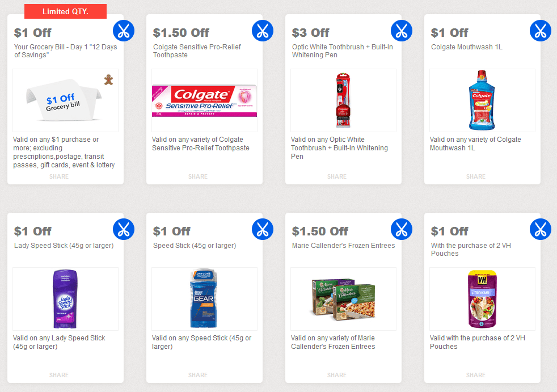Clip the Lady Speed Stick coupon
Viewport: 557px width, 392px height.
click(124, 229)
